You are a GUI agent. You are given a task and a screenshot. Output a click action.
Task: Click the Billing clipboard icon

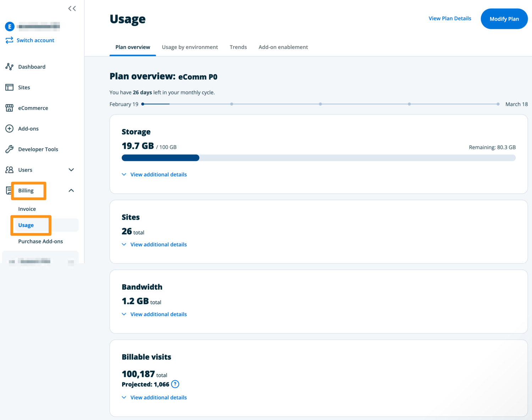coord(9,190)
